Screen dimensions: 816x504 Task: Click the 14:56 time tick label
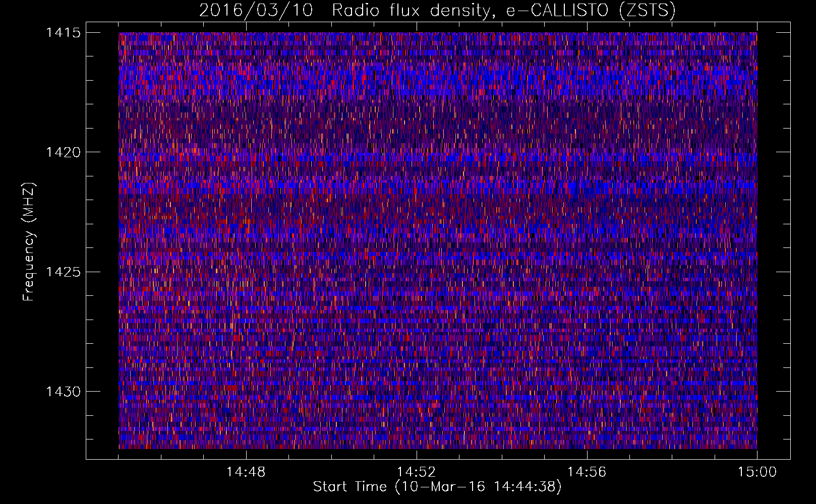coord(587,472)
